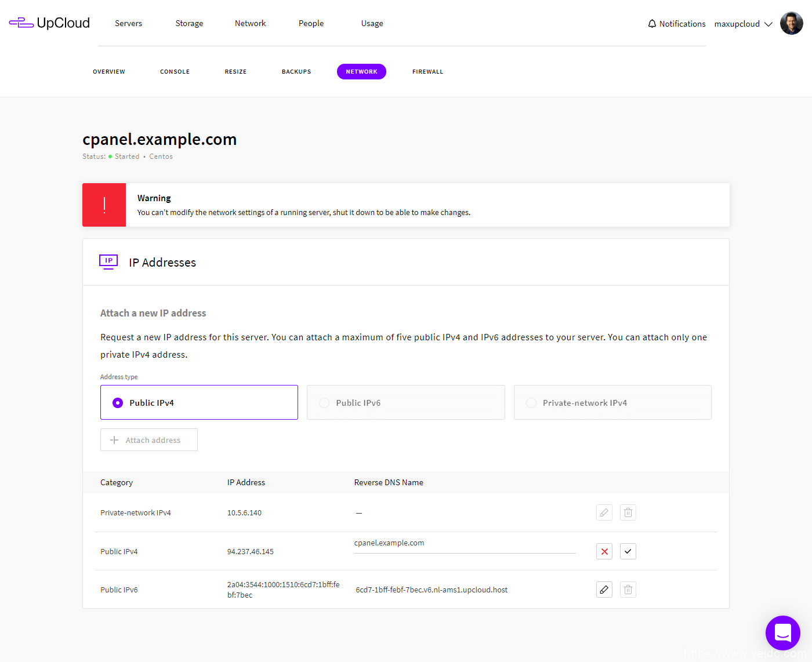812x662 pixels.
Task: Click the Attach address button
Action: [x=149, y=440]
